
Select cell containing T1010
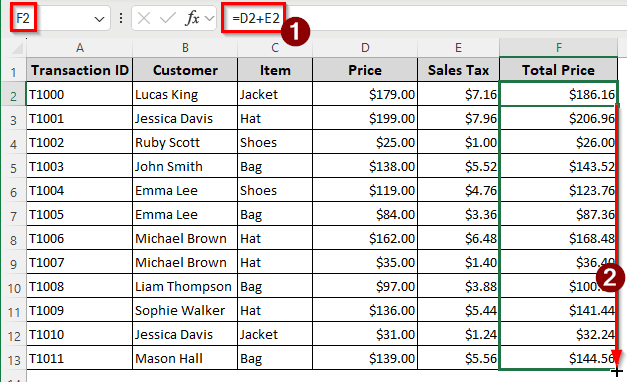click(x=80, y=334)
